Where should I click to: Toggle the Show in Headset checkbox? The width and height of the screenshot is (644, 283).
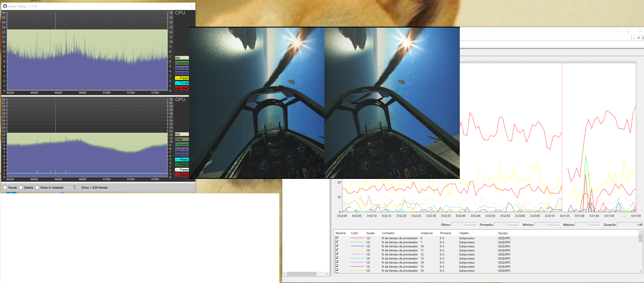coord(37,187)
